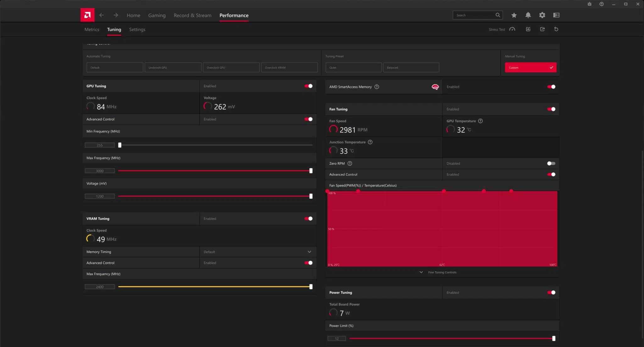Toggle GPU Advanced Control switch
Screen dimensions: 644x347
(308, 119)
